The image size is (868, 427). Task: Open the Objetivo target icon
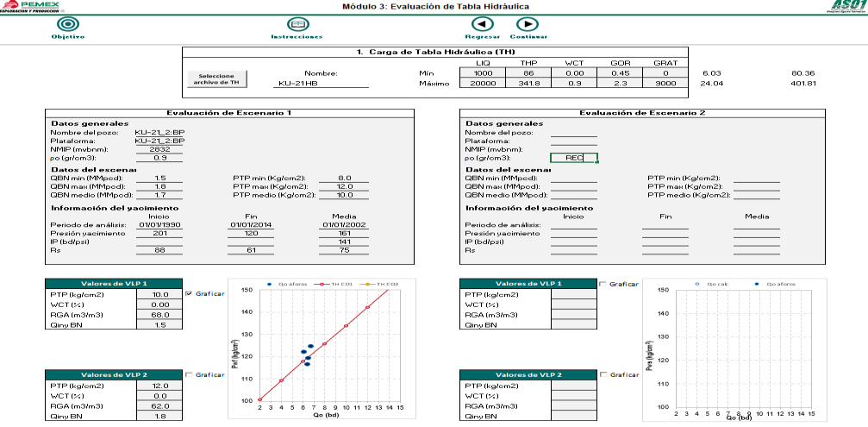68,24
